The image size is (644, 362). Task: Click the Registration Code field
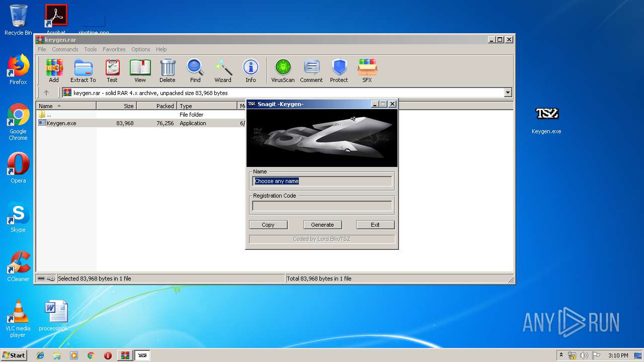[322, 206]
